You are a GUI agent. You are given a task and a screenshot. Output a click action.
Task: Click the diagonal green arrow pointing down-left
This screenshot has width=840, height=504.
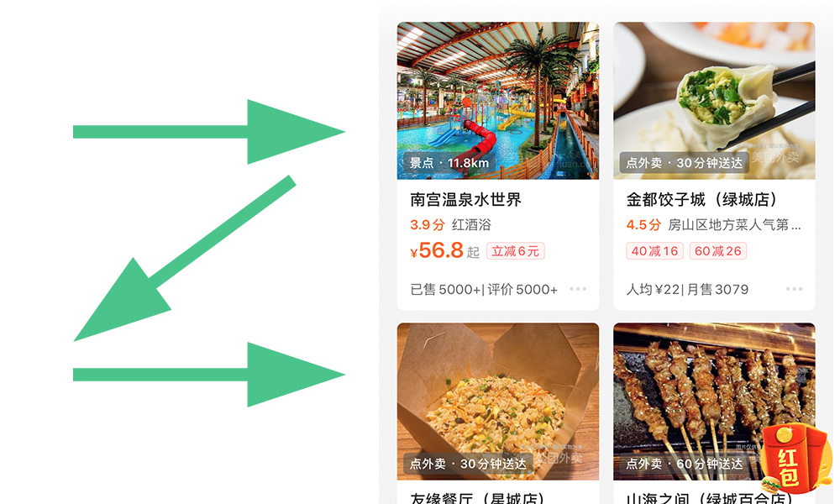tap(185, 258)
